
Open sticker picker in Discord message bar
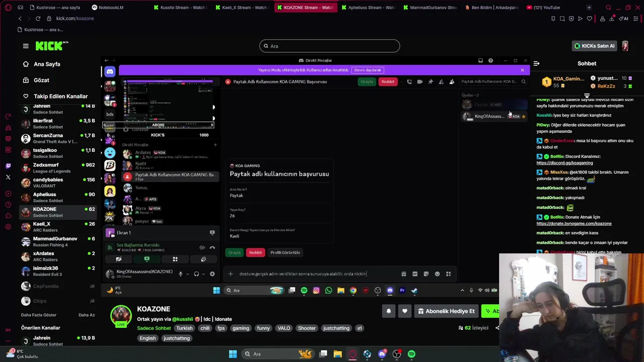click(426, 274)
